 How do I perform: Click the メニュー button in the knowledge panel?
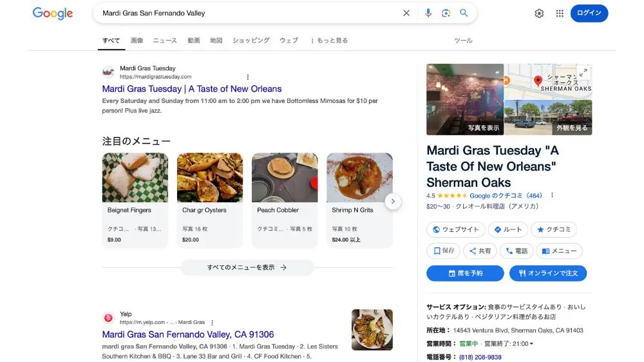tap(559, 251)
